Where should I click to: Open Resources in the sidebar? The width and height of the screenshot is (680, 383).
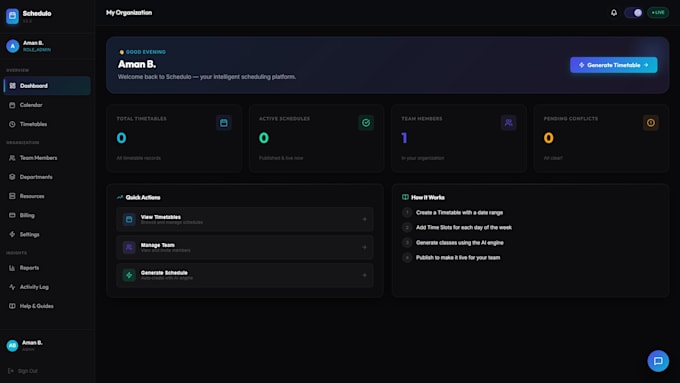[47, 196]
